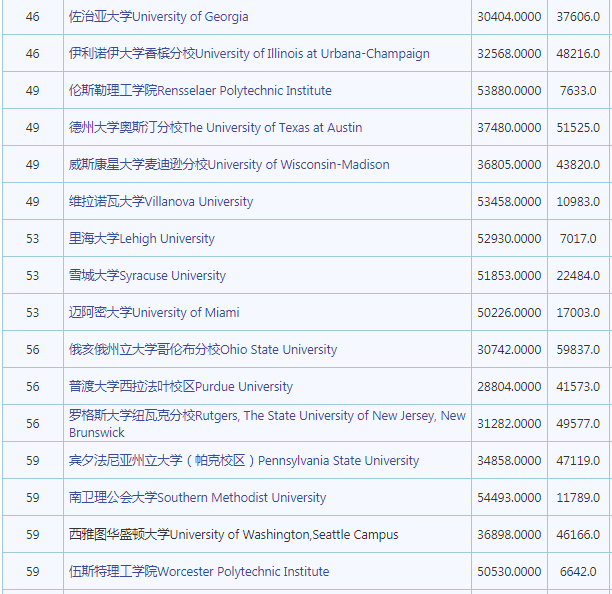Screen dimensions: 612x594
Task: Select rank 46 in University of Georgia row
Action: pos(33,17)
